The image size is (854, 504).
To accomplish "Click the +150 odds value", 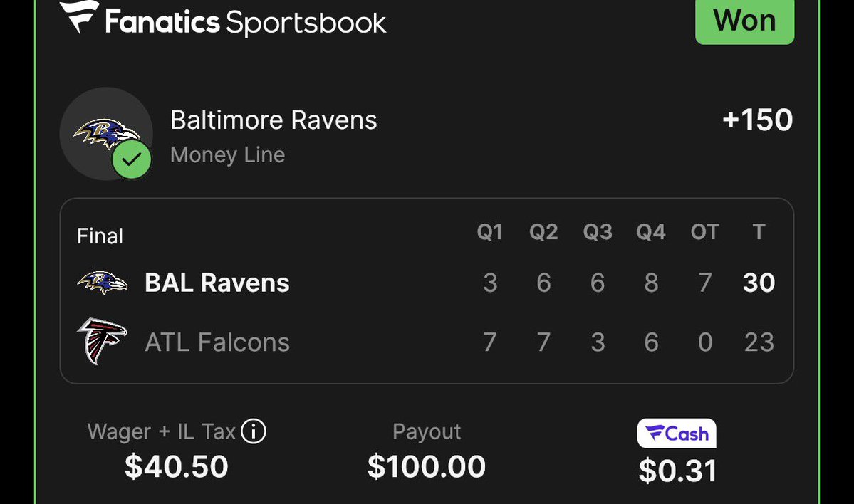I will pos(757,120).
